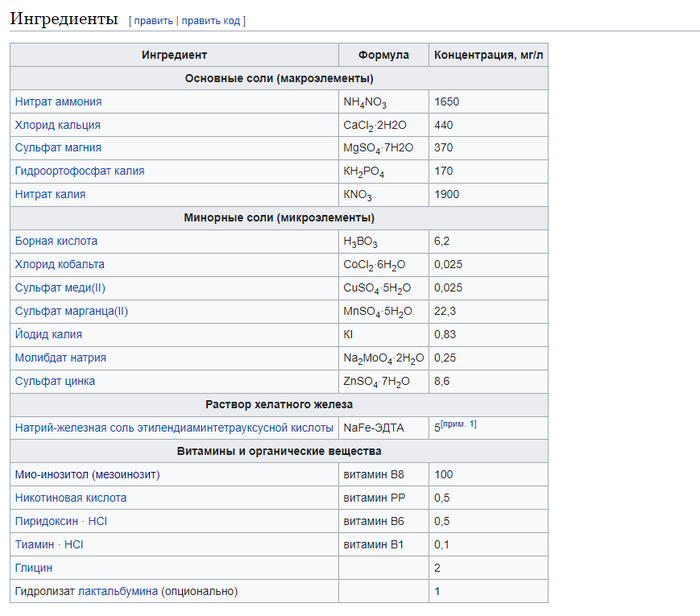This screenshot has width=700, height=616.
Task: Open the 'Сульфат марганца(II)' link
Action: click(x=71, y=311)
